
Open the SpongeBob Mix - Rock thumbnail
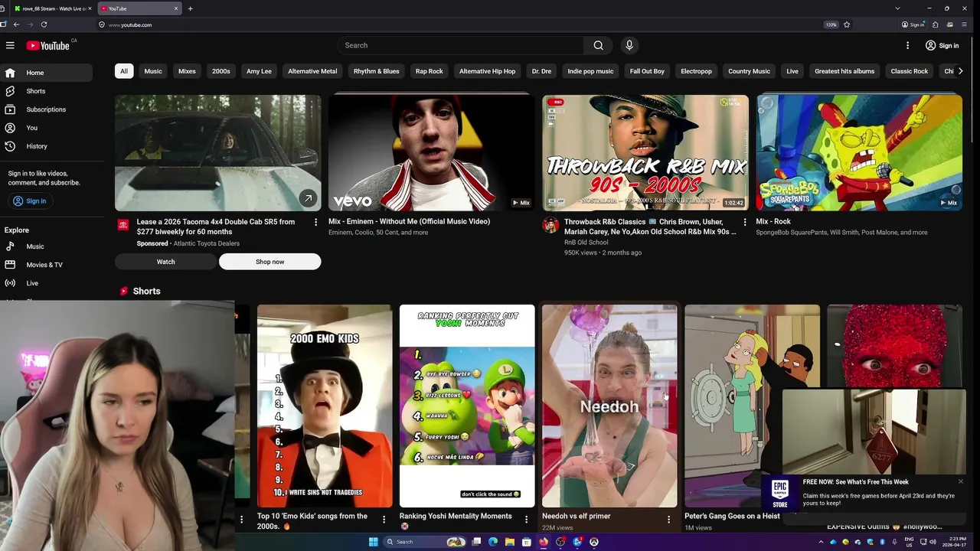click(859, 152)
